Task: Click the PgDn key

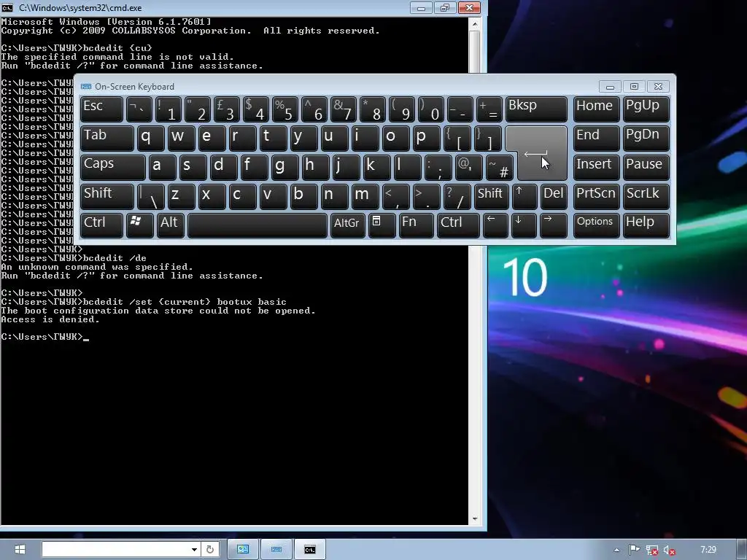Action: click(646, 139)
